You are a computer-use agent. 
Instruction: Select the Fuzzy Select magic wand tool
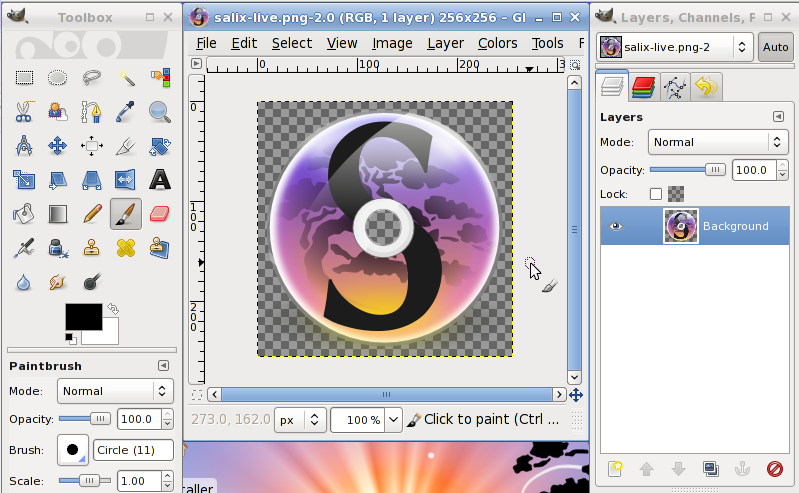pos(126,77)
